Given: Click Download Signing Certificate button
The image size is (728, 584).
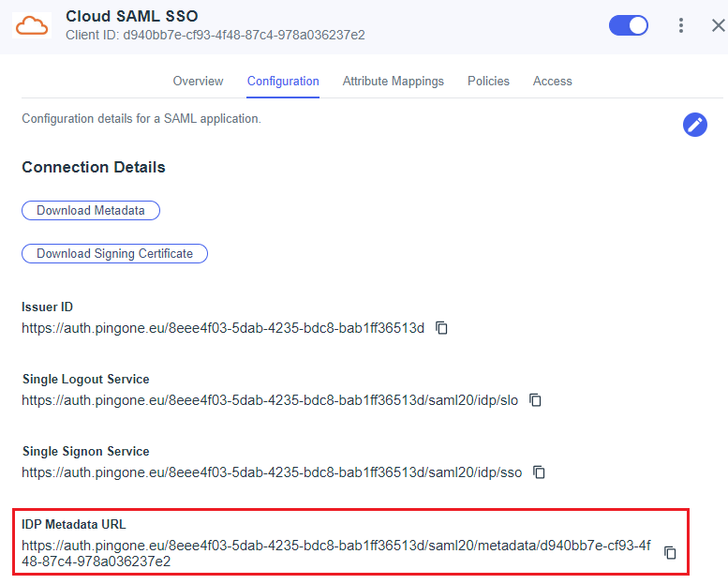Looking at the screenshot, I should click(114, 254).
